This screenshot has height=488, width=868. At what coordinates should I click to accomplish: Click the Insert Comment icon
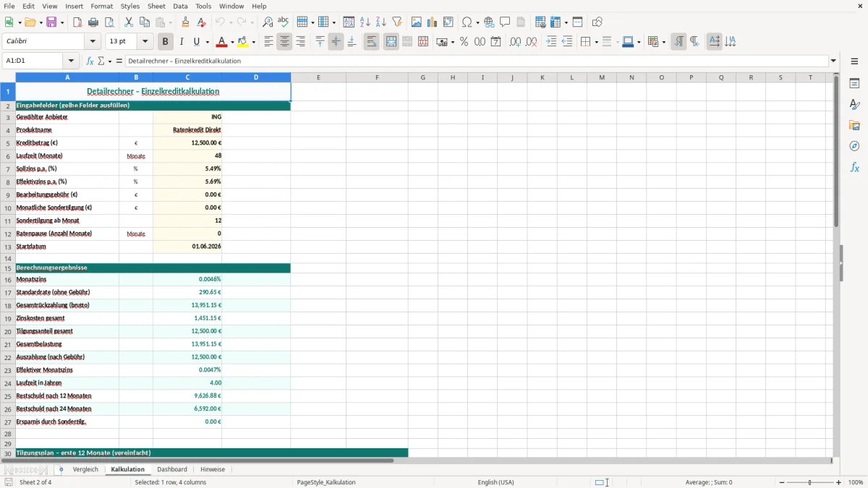tap(505, 22)
